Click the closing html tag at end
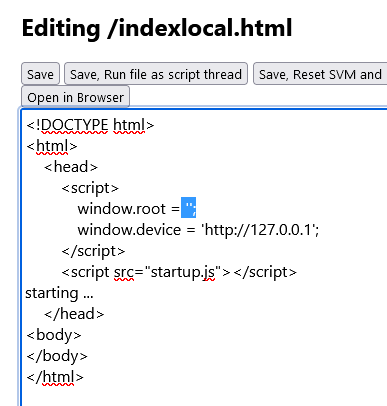Image resolution: width=387 pixels, height=406 pixels. pyautogui.click(x=55, y=377)
